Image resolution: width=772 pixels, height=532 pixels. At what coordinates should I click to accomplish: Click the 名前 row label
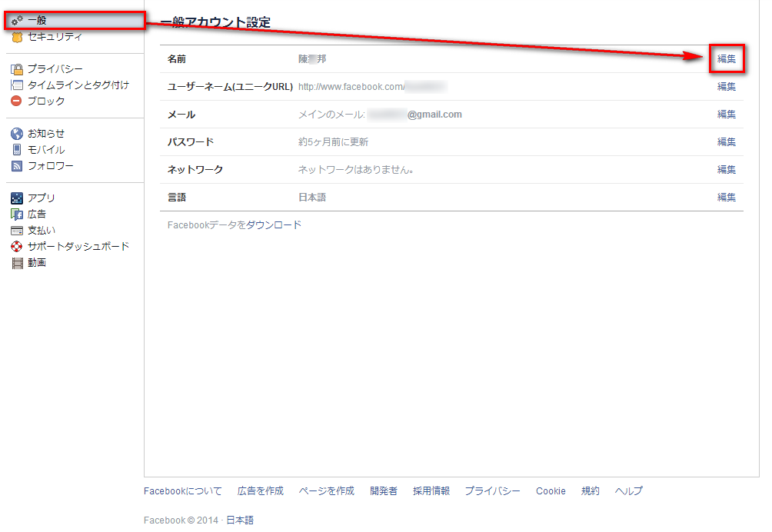(x=177, y=59)
